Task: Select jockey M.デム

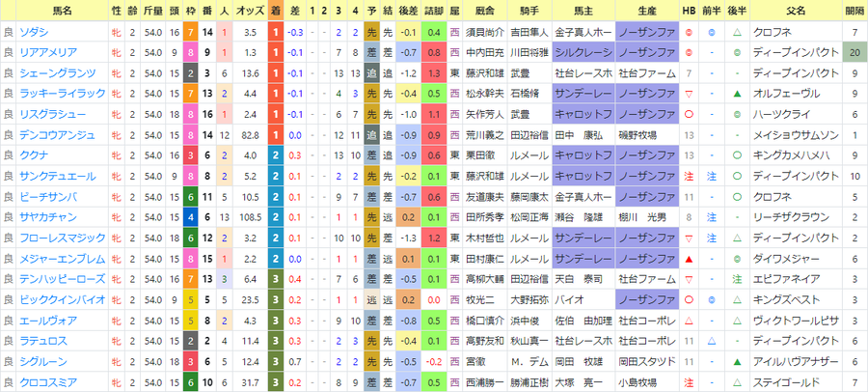Action: [529, 361]
